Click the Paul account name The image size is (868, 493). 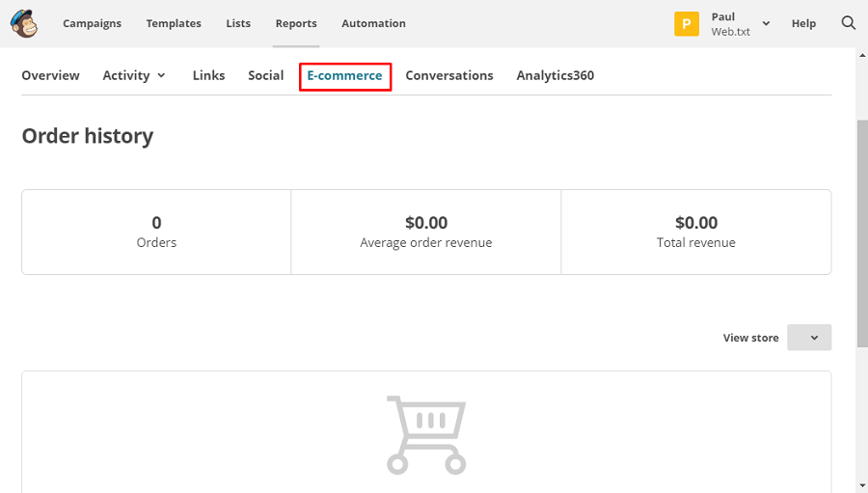pos(723,16)
